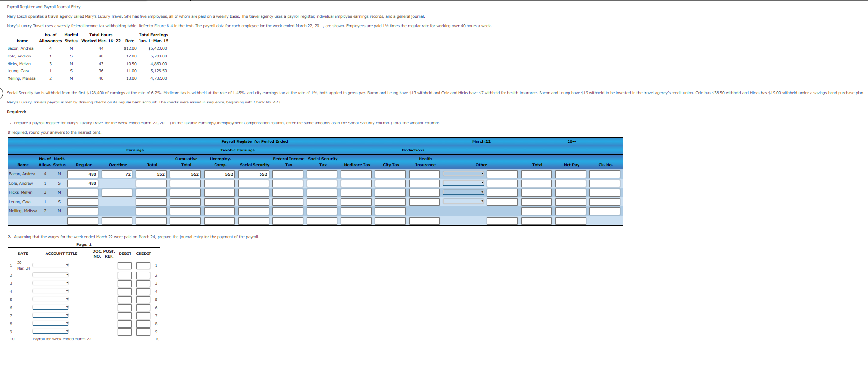Click Bacon's City Tax field

(x=390, y=174)
